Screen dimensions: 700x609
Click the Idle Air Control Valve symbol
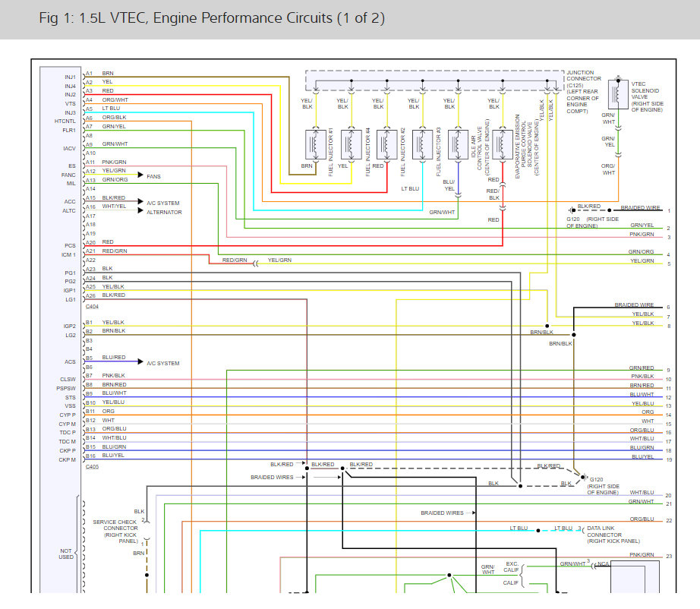458,143
